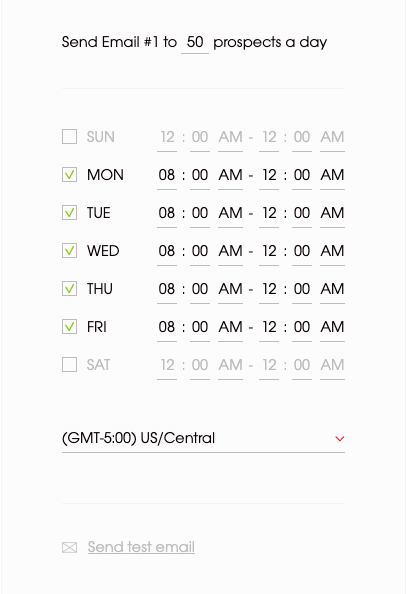Click Thursday start minutes 00 field
This screenshot has height=594, width=407.
pos(200,289)
